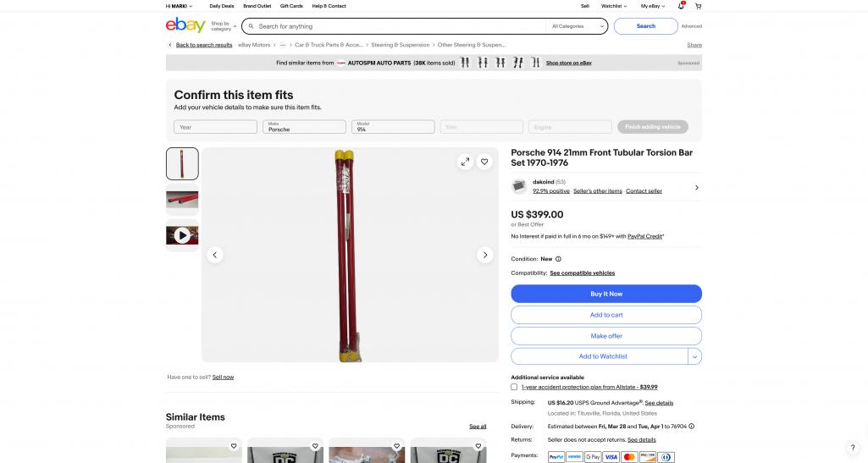Favorite the first similar item heart
Screen dimensions: 868x463
(234, 446)
